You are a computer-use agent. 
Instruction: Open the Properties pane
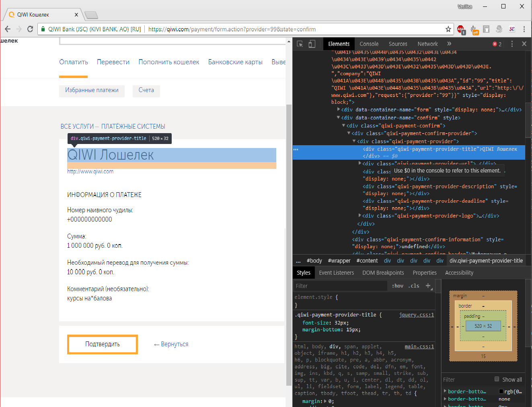tap(425, 273)
